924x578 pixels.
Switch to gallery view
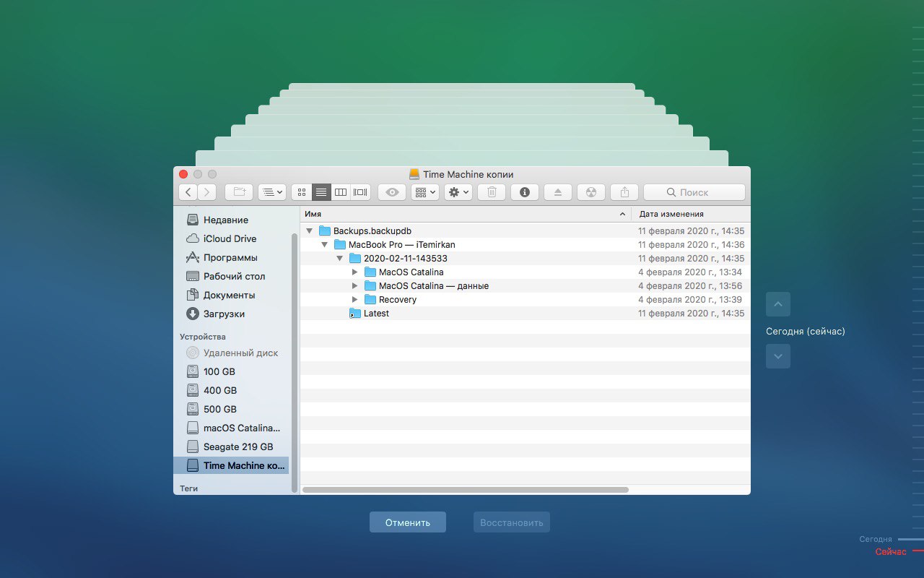[360, 192]
